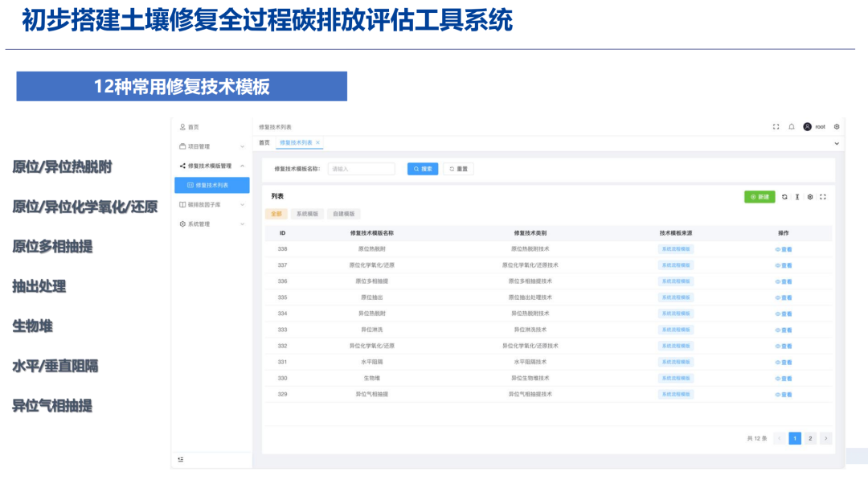Click the root user avatar
Viewport: 868px width, 484px height.
click(806, 127)
